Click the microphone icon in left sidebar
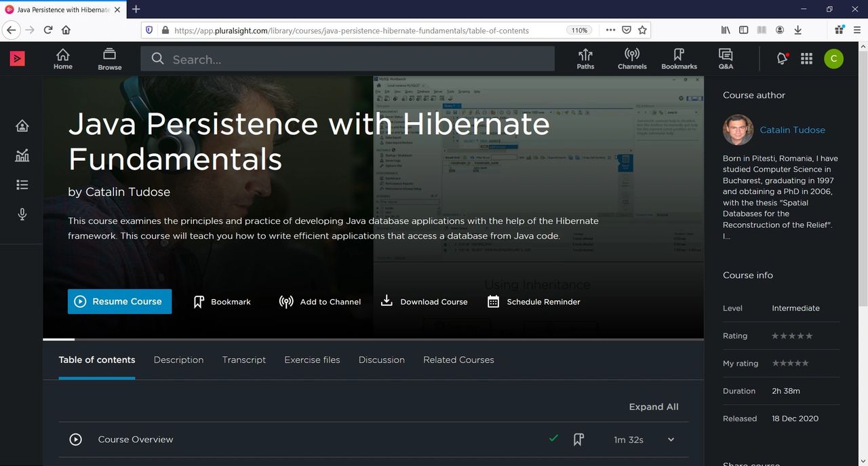The width and height of the screenshot is (868, 466). click(22, 214)
